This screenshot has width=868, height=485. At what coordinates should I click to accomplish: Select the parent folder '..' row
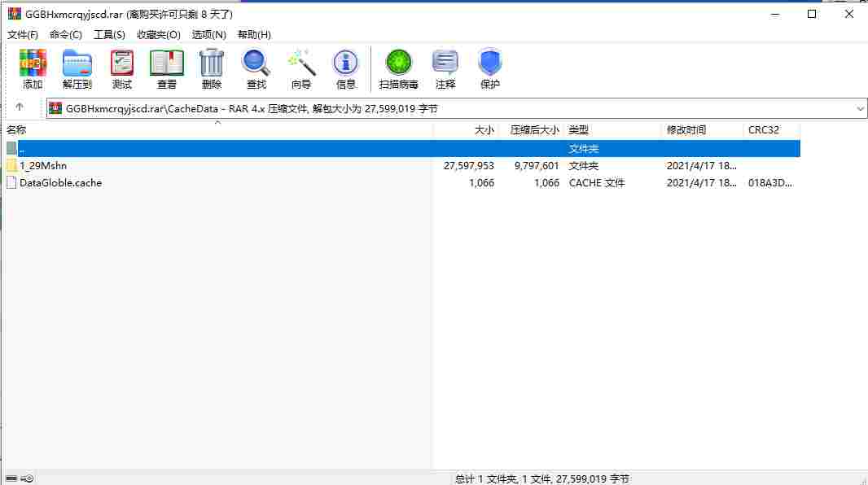[x=402, y=148]
